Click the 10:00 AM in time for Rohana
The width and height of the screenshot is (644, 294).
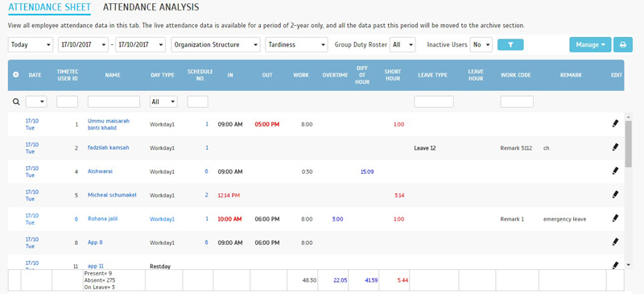pyautogui.click(x=229, y=219)
